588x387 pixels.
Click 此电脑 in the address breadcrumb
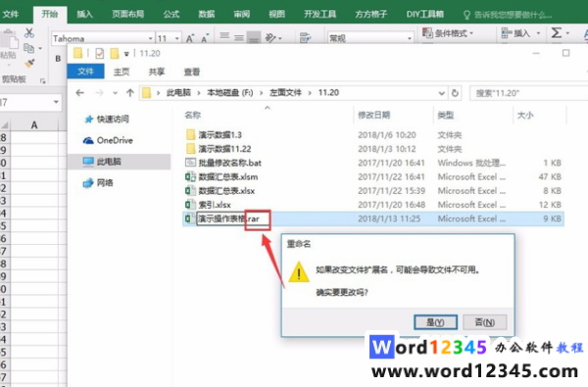point(178,93)
